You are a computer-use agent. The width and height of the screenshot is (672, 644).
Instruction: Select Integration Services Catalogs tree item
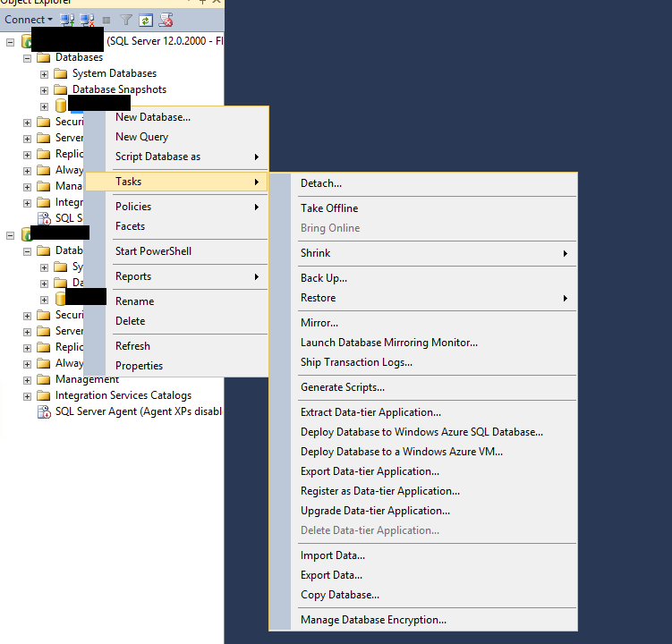point(123,395)
